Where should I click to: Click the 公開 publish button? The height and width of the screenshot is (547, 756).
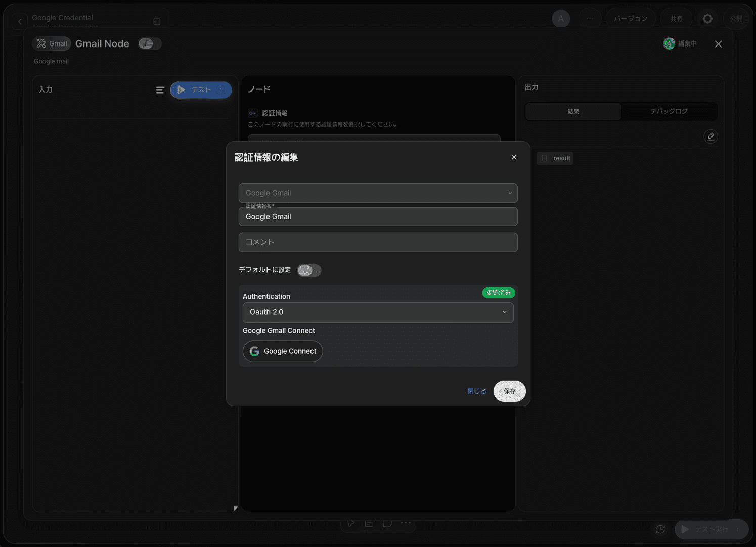tap(736, 19)
